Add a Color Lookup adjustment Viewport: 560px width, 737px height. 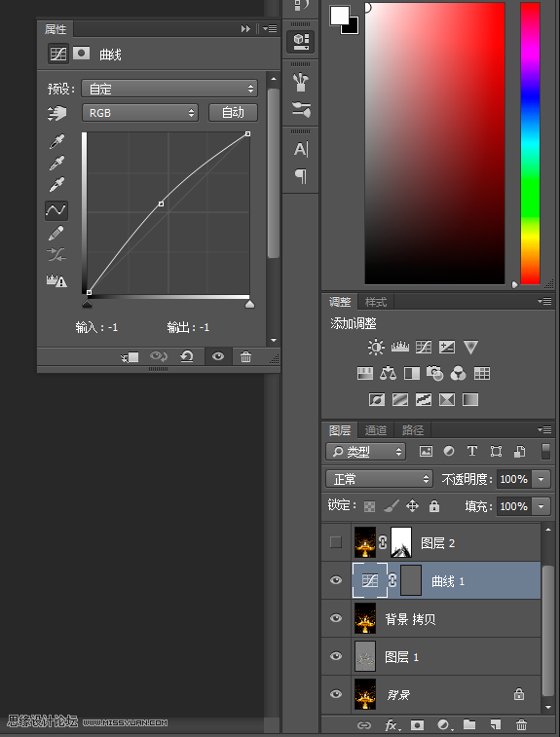coord(482,374)
